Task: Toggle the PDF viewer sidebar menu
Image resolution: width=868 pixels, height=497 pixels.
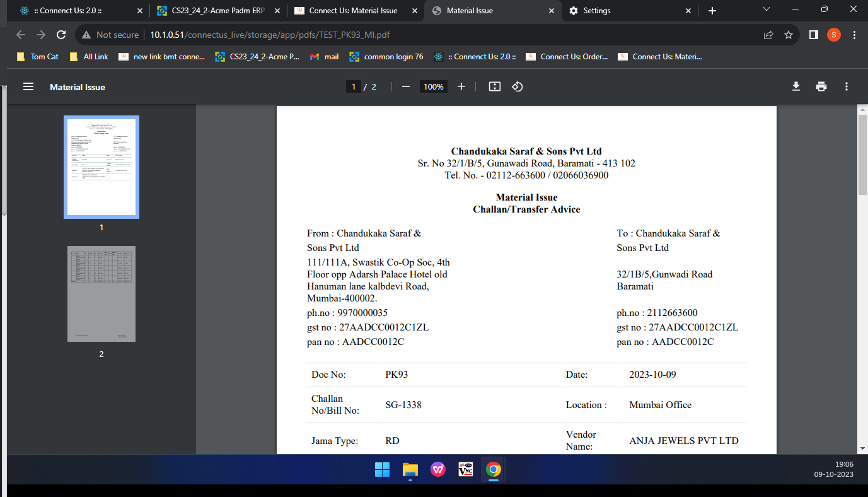Action: (x=28, y=86)
